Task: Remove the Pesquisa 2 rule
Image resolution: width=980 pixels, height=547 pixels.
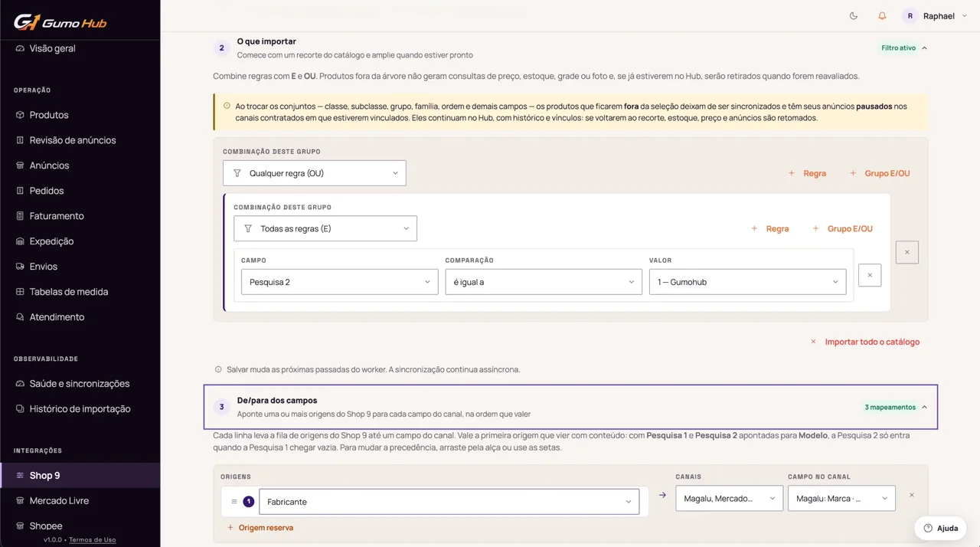Action: tap(870, 275)
